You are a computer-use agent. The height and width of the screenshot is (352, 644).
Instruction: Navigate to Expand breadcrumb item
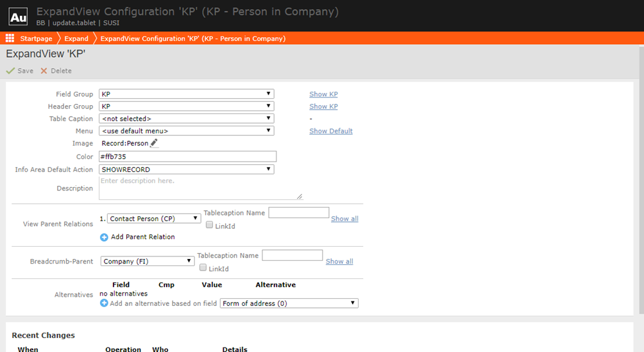point(76,38)
